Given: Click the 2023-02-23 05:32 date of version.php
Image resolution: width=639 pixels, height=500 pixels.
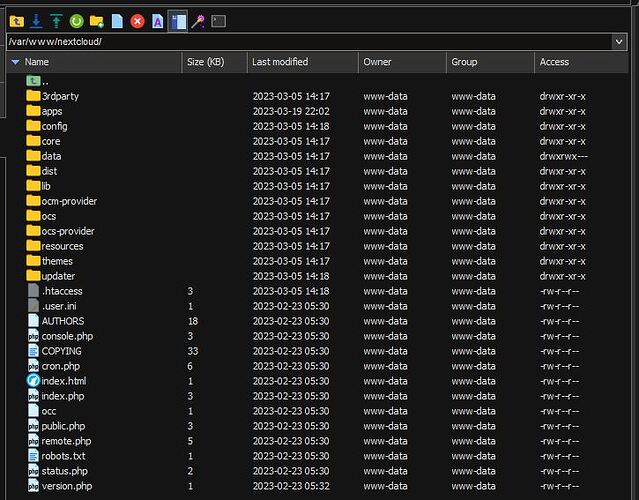Looking at the screenshot, I should point(291,486).
